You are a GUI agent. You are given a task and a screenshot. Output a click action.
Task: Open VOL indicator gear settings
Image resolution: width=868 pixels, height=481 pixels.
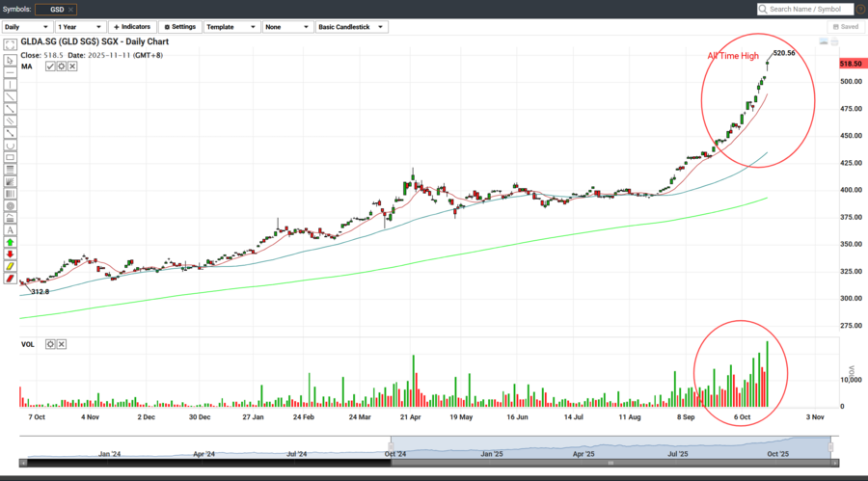click(x=50, y=344)
